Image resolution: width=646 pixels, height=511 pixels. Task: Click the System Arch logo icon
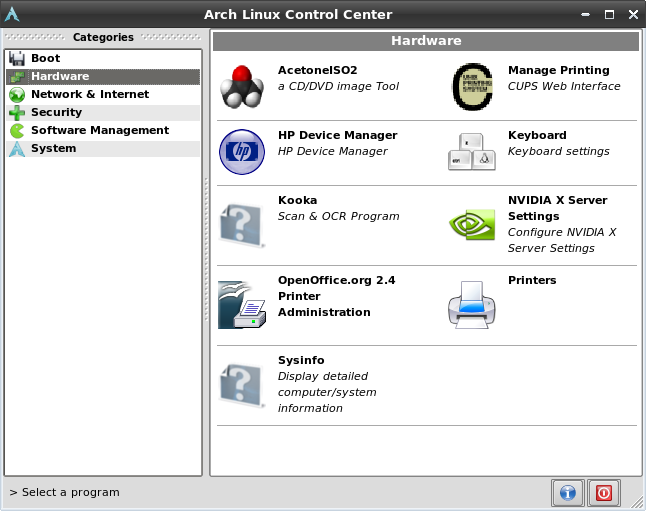(x=17, y=149)
